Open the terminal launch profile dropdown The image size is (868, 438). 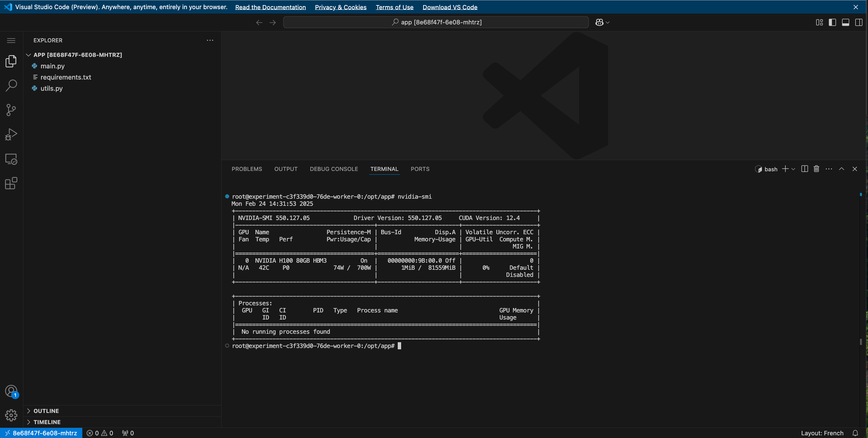(793, 169)
